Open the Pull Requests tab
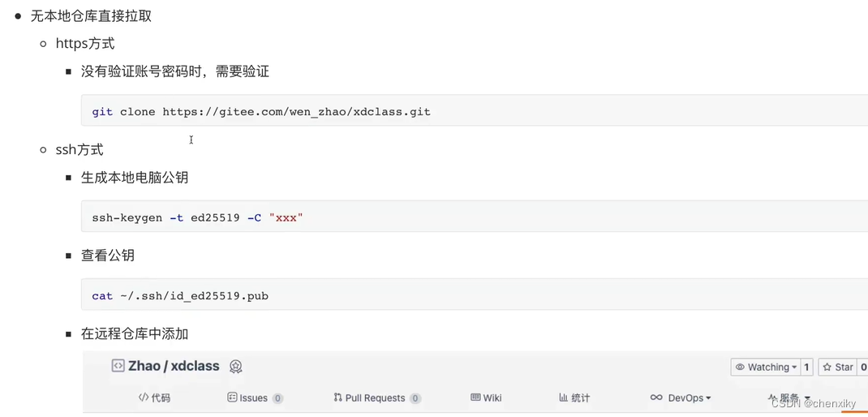 point(375,398)
